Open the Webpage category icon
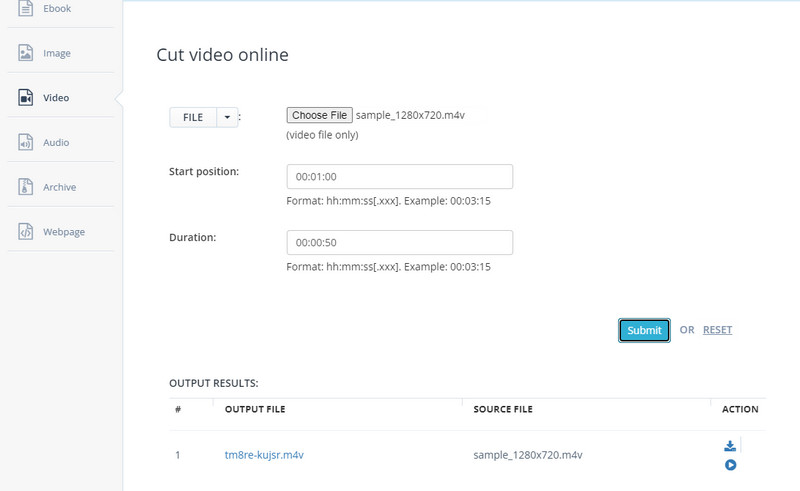 pos(26,232)
